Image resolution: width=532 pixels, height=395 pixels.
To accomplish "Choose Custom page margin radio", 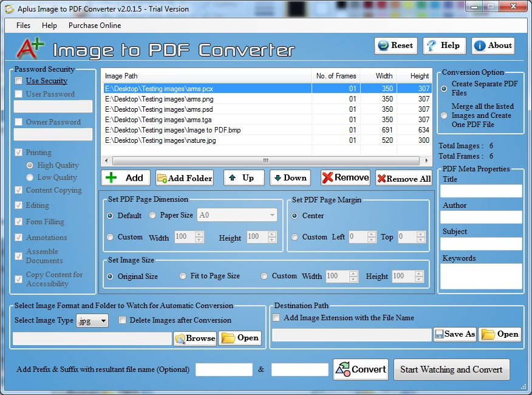I will (x=295, y=237).
